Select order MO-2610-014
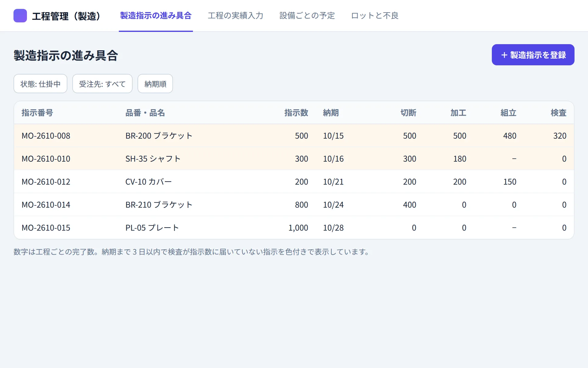Viewport: 588px width, 368px height. point(46,205)
